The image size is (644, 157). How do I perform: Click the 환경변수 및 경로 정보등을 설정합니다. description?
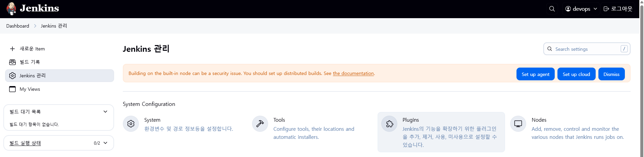pyautogui.click(x=189, y=129)
